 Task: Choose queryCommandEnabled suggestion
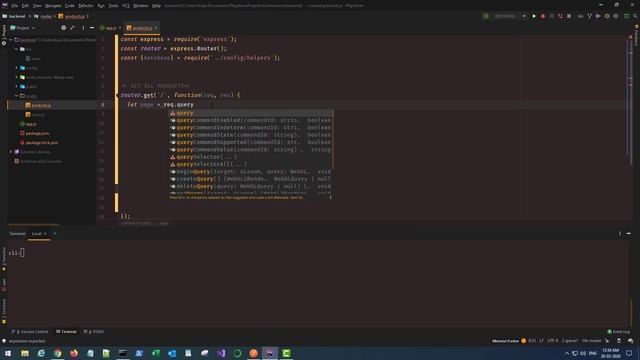point(251,120)
